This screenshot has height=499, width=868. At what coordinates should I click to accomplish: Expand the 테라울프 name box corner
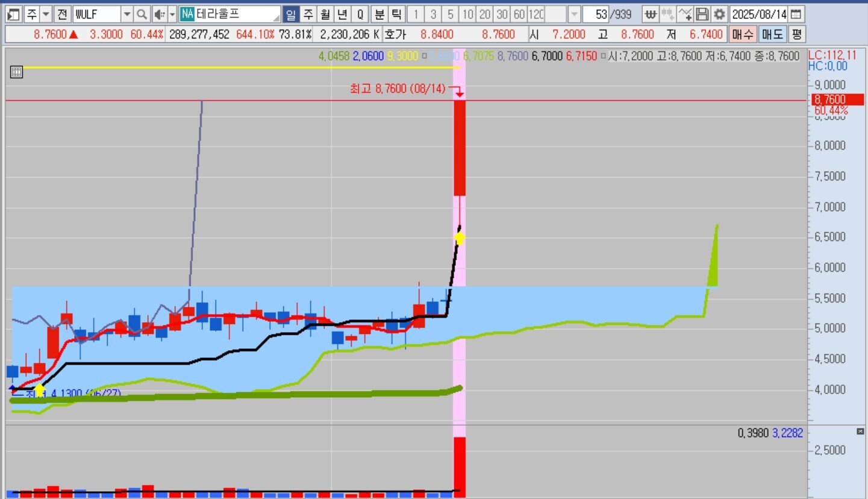tap(276, 17)
